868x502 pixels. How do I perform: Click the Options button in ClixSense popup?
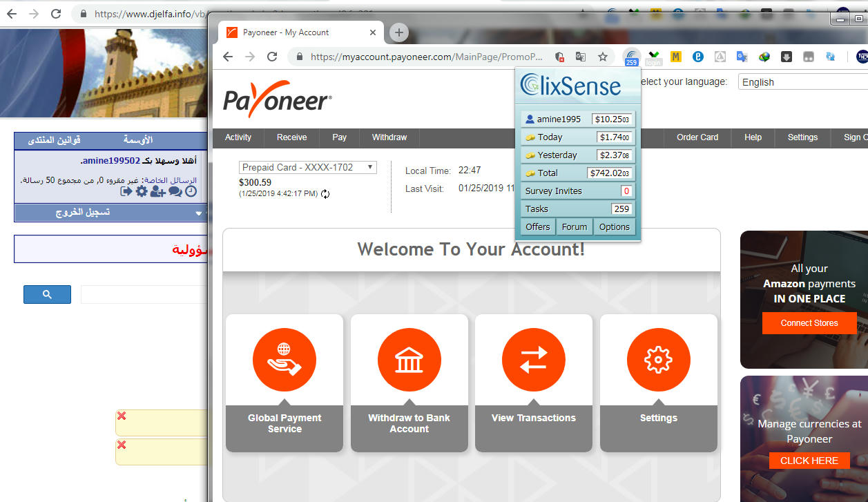pyautogui.click(x=615, y=226)
